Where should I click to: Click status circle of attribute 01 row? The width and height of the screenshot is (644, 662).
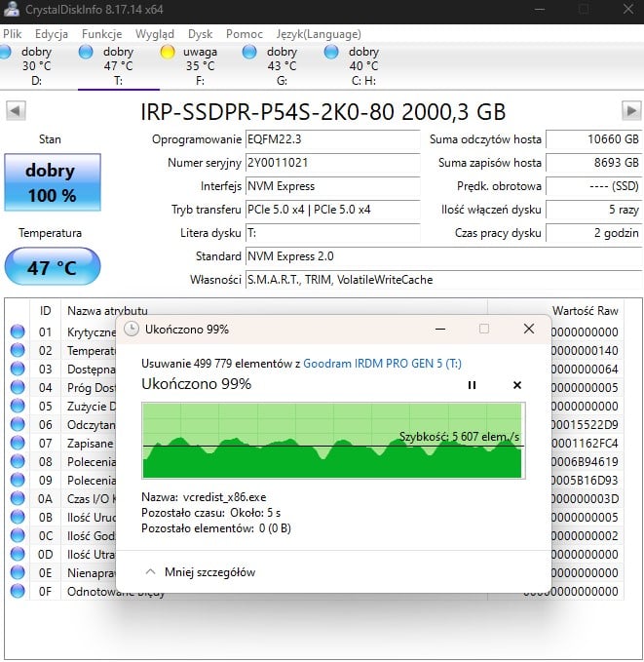[x=18, y=331]
